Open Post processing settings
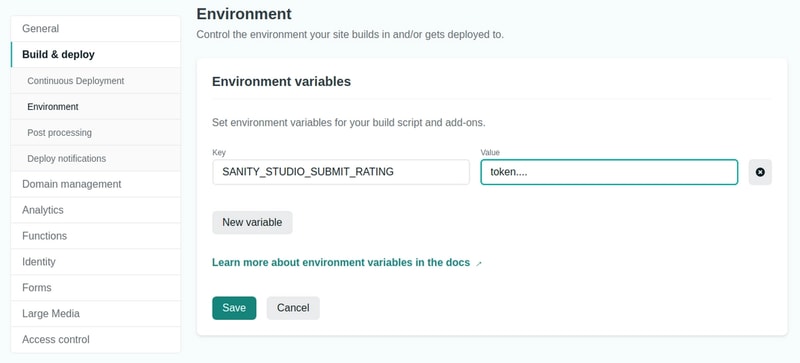This screenshot has height=363, width=800. [95, 133]
